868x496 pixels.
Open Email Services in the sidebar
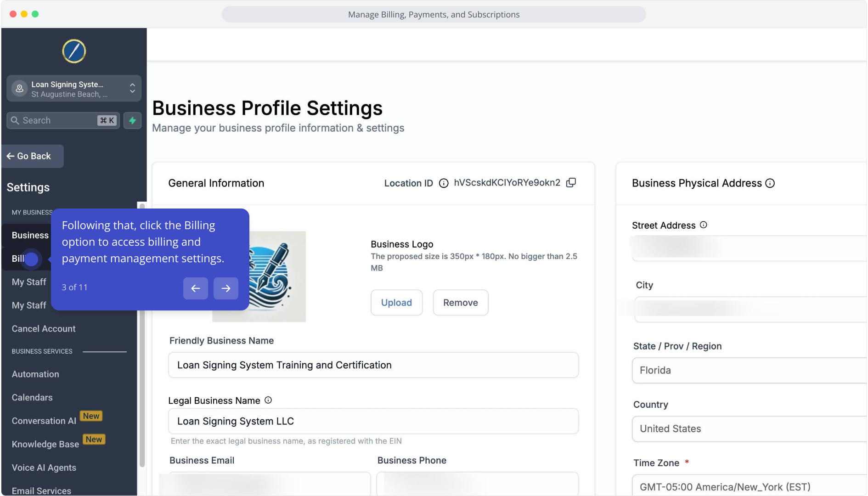pyautogui.click(x=41, y=490)
